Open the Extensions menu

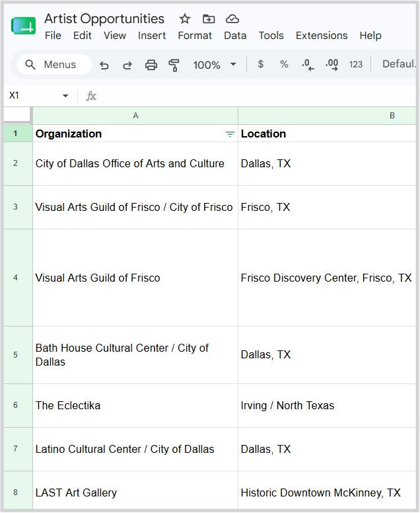click(322, 35)
